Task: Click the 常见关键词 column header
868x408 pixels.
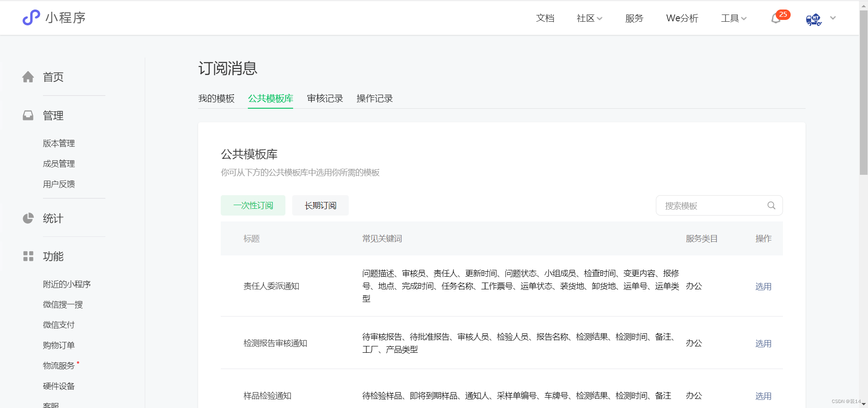Action: 382,238
